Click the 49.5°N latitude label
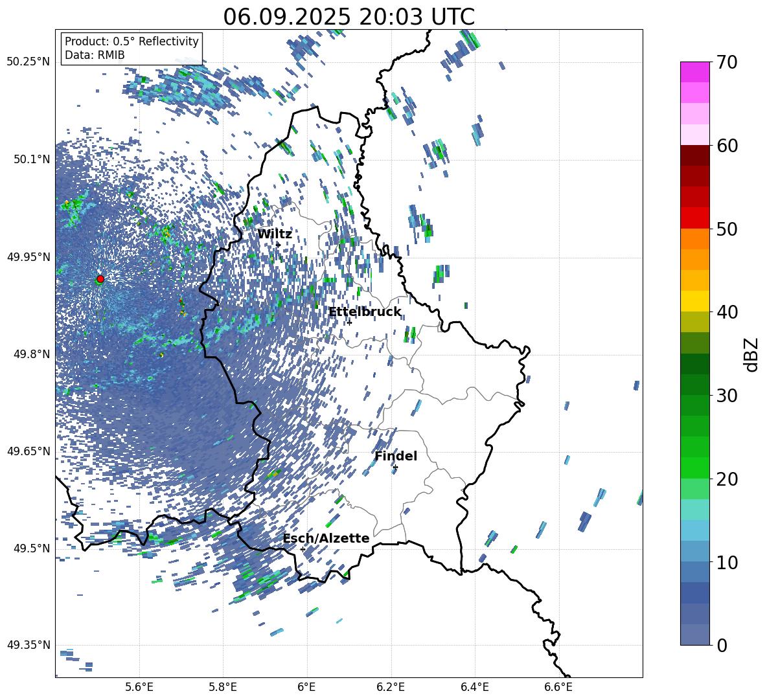The image size is (767, 700). [32, 548]
